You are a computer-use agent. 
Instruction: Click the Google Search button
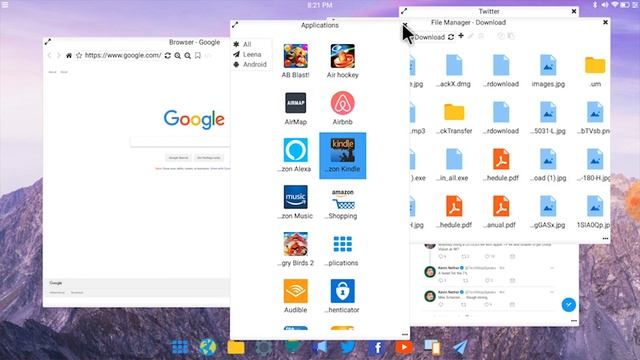pyautogui.click(x=178, y=158)
